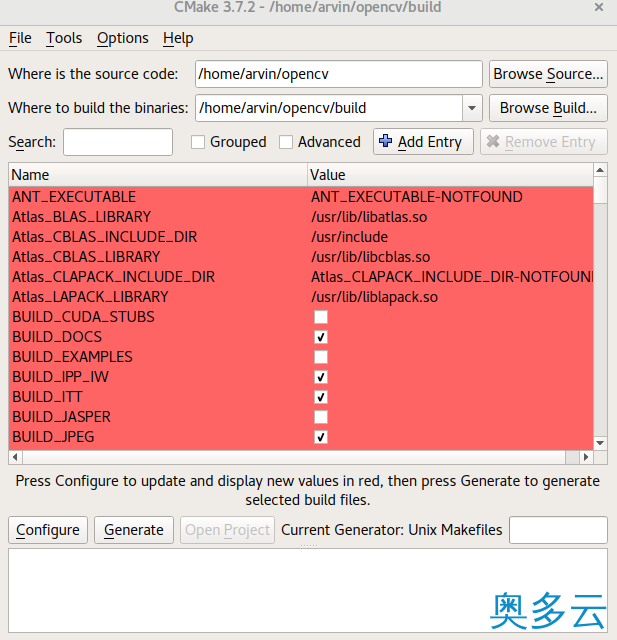Click the horizontal scrollbar right arrow

[586, 457]
